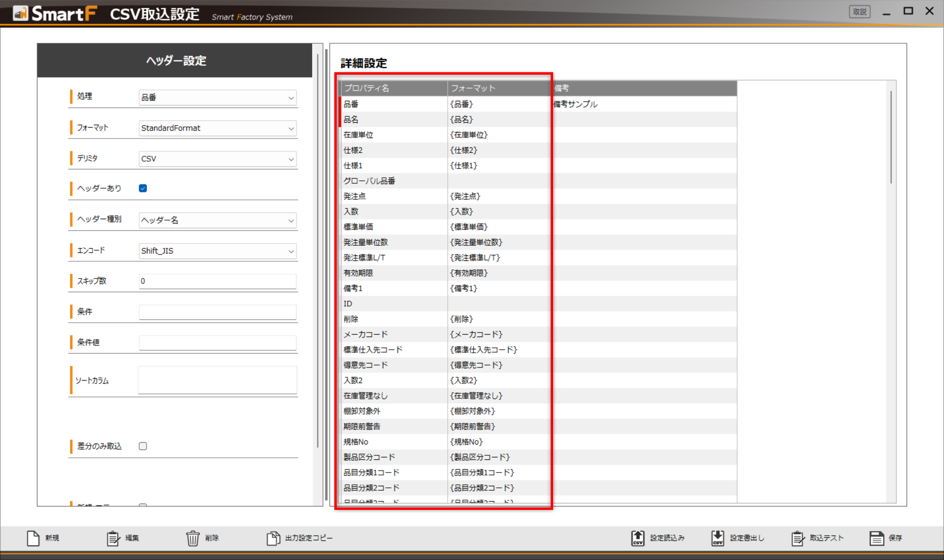Click the 編集 edit icon
This screenshot has width=944, height=560.
point(113,538)
